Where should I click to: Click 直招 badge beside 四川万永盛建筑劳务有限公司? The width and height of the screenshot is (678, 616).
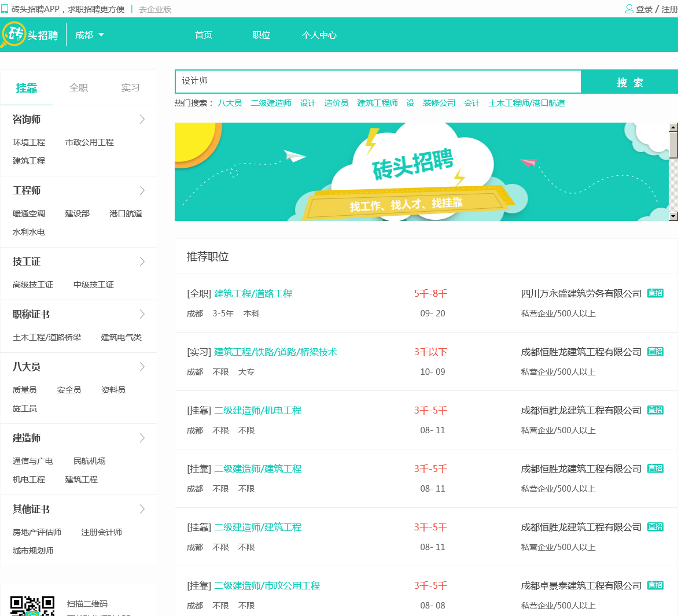[655, 293]
